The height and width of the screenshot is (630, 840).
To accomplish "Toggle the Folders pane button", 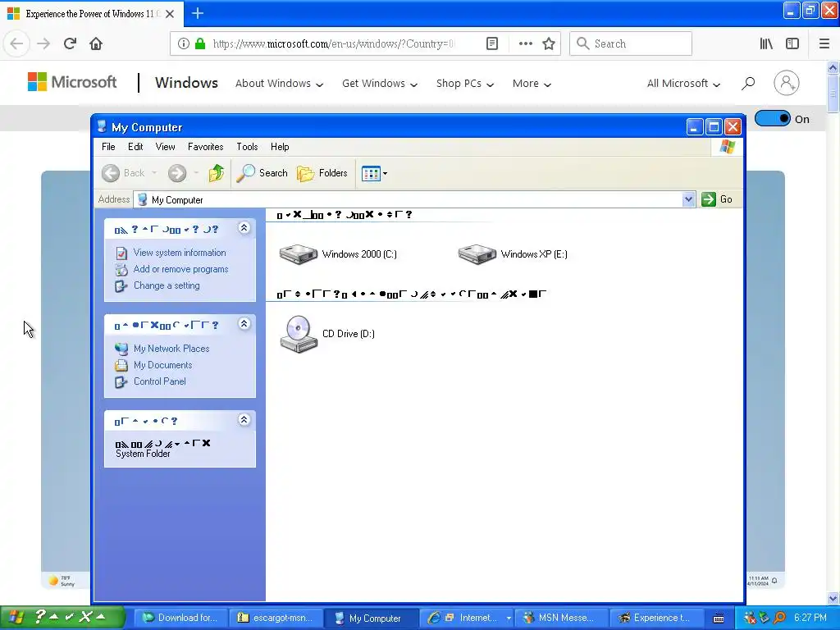I will [x=322, y=173].
